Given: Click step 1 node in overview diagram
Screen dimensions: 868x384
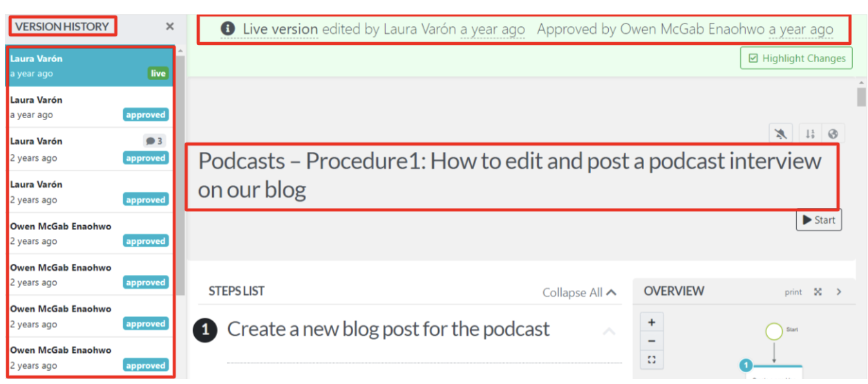Looking at the screenshot, I should 746,366.
